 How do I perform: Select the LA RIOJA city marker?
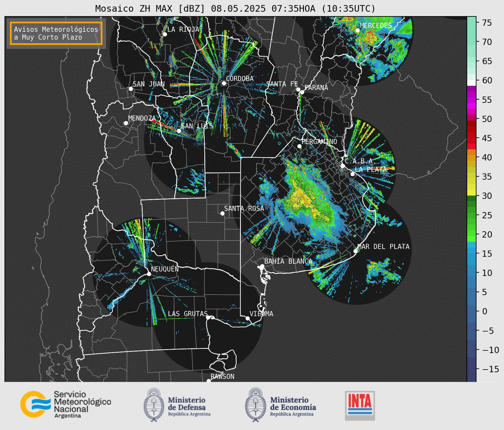pos(165,34)
